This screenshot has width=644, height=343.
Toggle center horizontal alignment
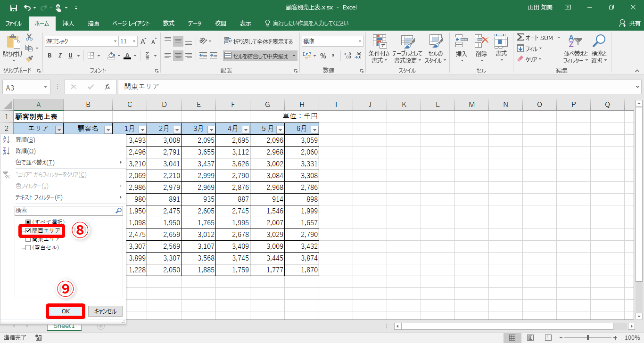[x=178, y=56]
